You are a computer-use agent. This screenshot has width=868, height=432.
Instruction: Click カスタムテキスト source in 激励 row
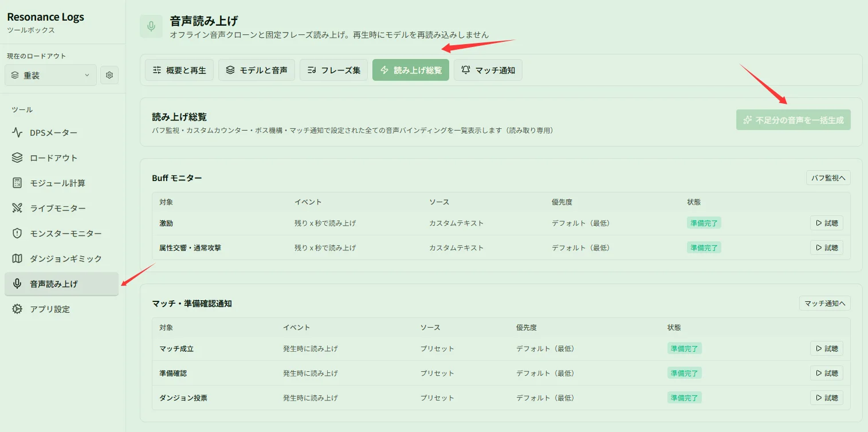(457, 223)
